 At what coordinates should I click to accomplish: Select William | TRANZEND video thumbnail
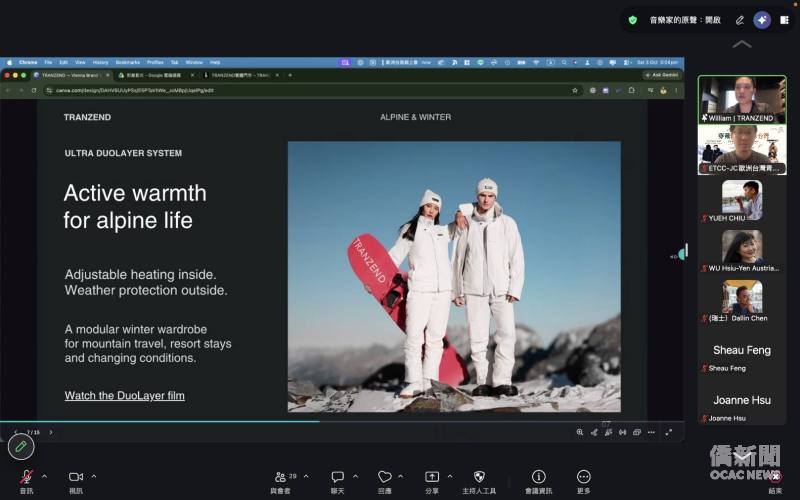[x=742, y=99]
